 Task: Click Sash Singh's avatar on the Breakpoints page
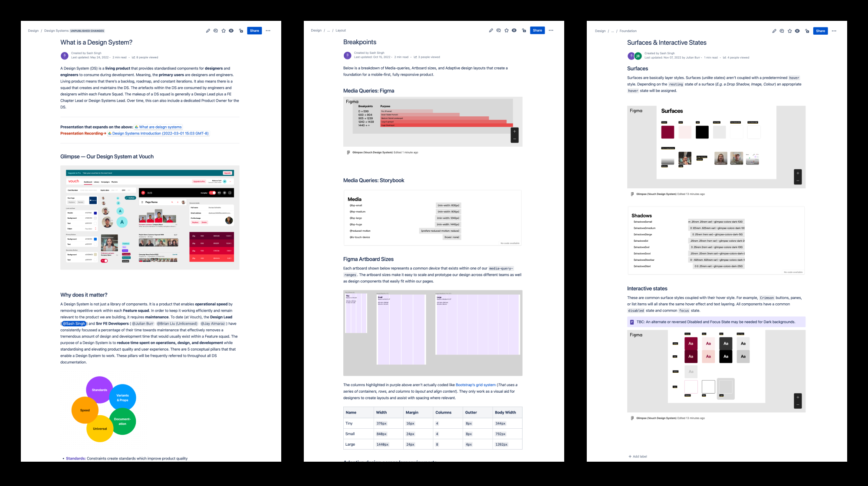coord(347,55)
